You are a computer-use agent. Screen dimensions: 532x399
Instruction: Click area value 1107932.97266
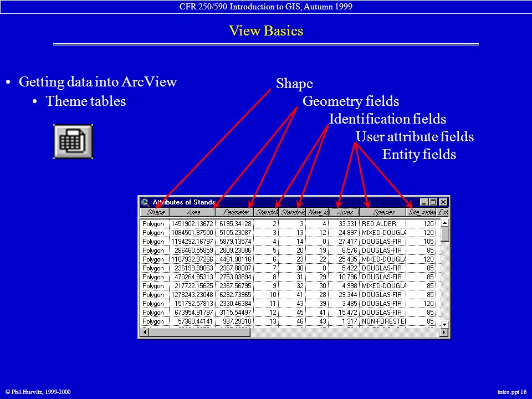click(x=192, y=259)
